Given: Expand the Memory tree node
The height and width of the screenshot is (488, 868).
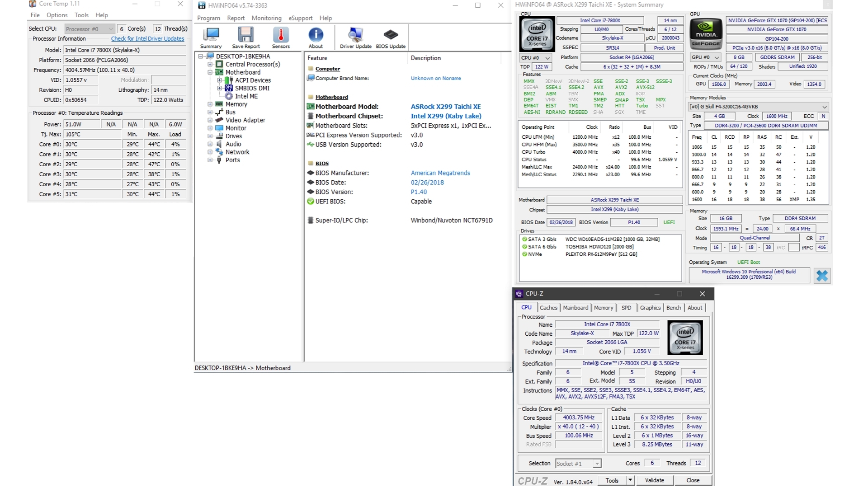Looking at the screenshot, I should [x=210, y=104].
